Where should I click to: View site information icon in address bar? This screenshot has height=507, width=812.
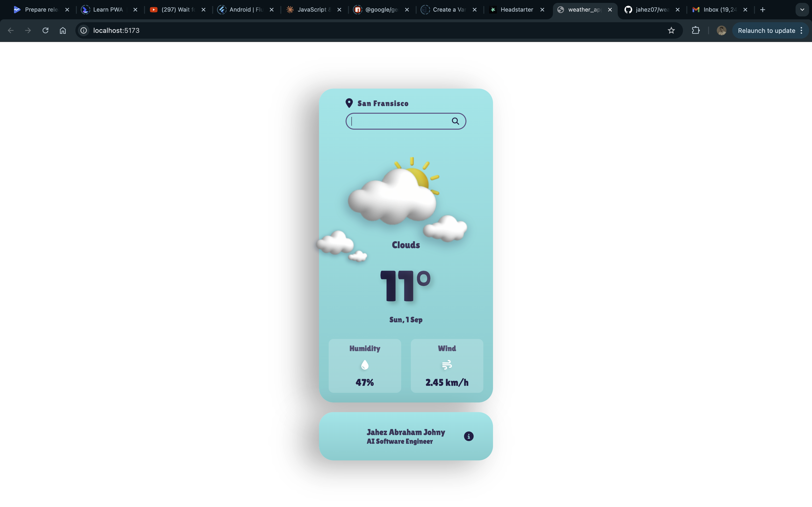(84, 30)
